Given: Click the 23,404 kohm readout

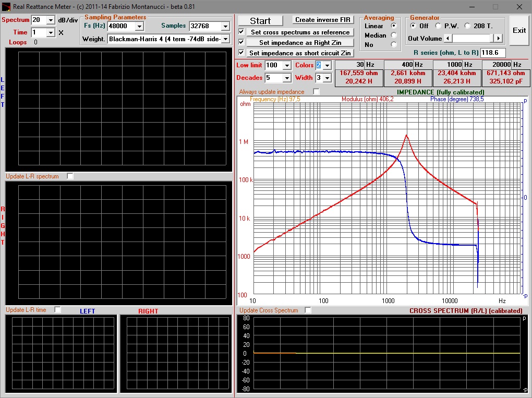Looking at the screenshot, I should [457, 73].
